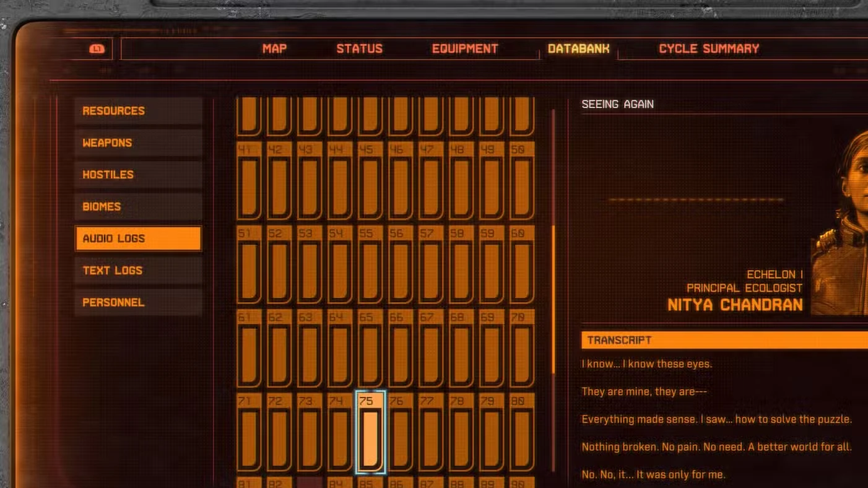This screenshot has height=488, width=868.
Task: Select audio log 64
Action: pos(340,349)
